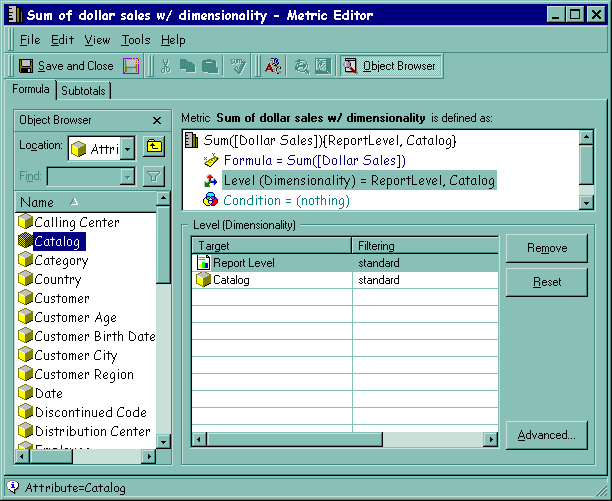Select the Customer Region attribute icon
Image resolution: width=612 pixels, height=501 pixels.
[25, 375]
